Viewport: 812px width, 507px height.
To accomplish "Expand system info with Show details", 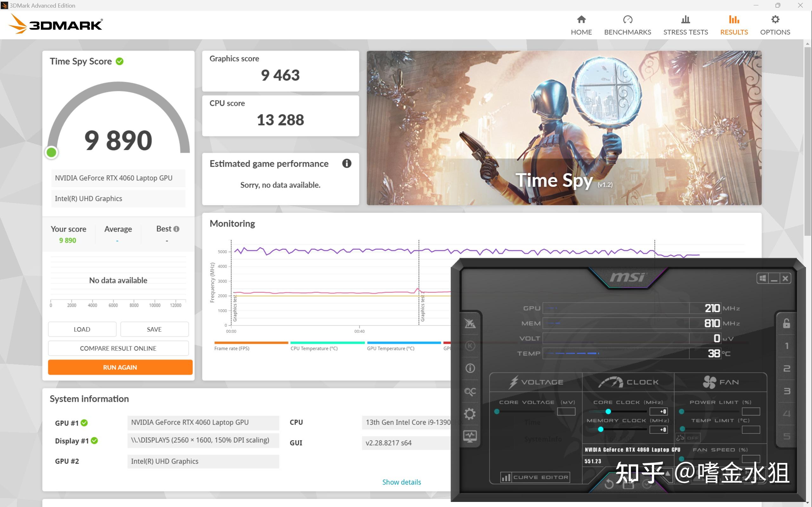I will click(401, 482).
